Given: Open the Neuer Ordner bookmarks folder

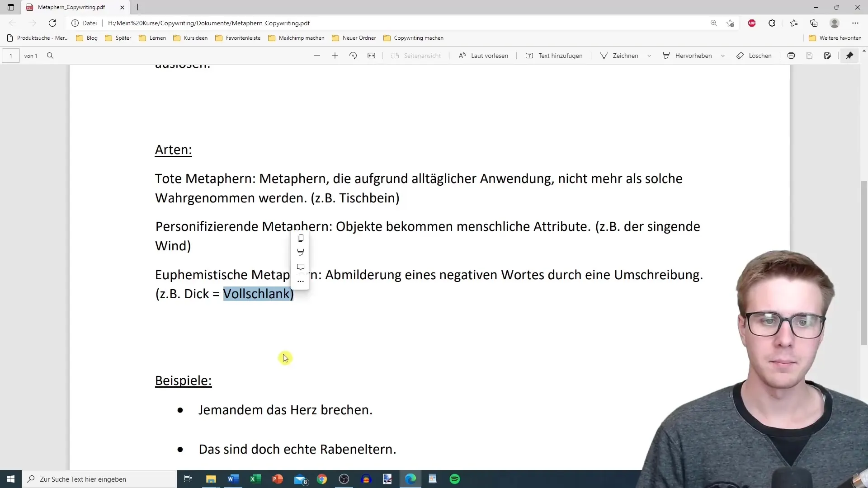Looking at the screenshot, I should coord(354,38).
